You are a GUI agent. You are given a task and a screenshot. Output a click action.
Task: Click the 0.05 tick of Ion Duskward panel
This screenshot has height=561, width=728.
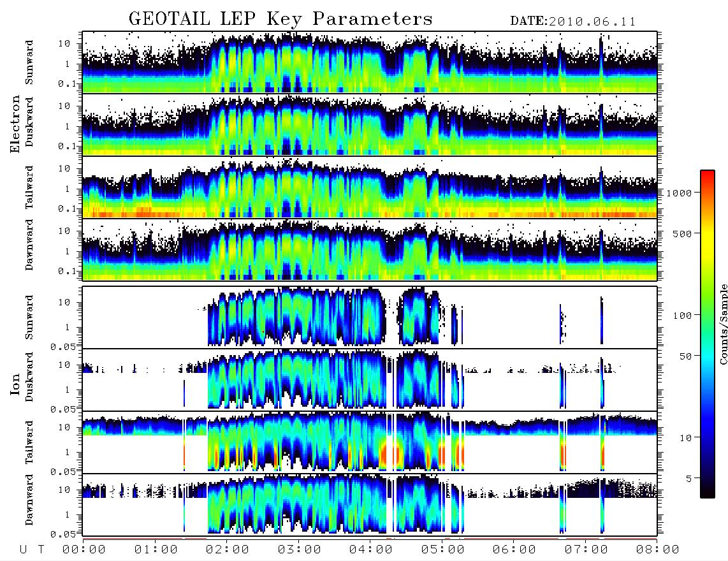(64, 409)
